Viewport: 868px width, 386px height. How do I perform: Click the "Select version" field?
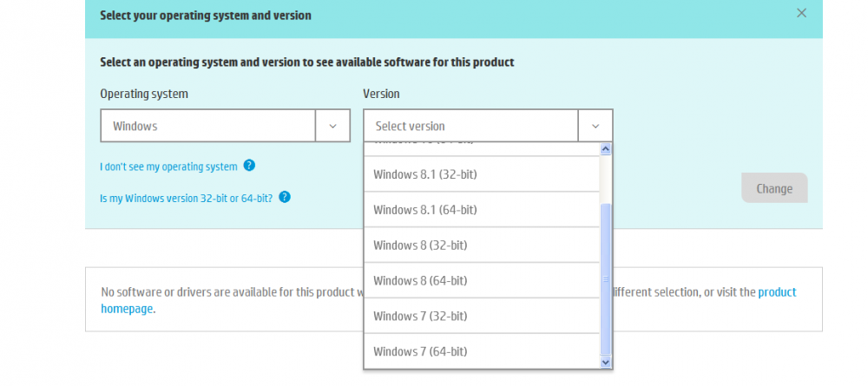tap(470, 126)
